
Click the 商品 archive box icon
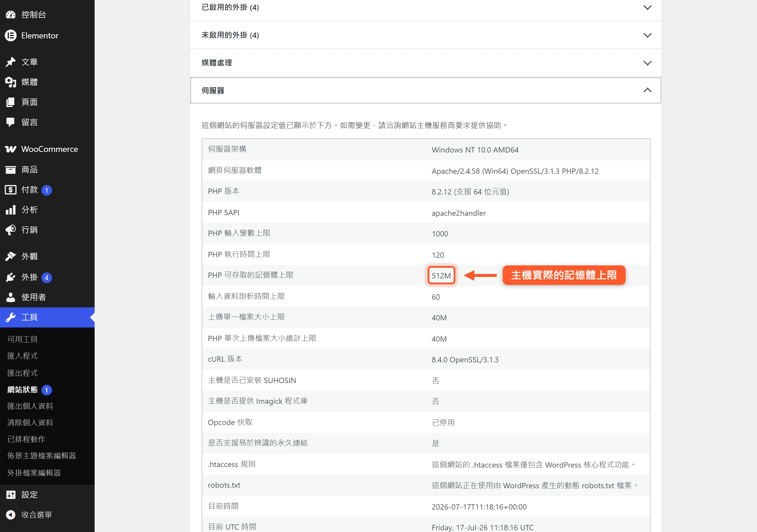point(11,170)
